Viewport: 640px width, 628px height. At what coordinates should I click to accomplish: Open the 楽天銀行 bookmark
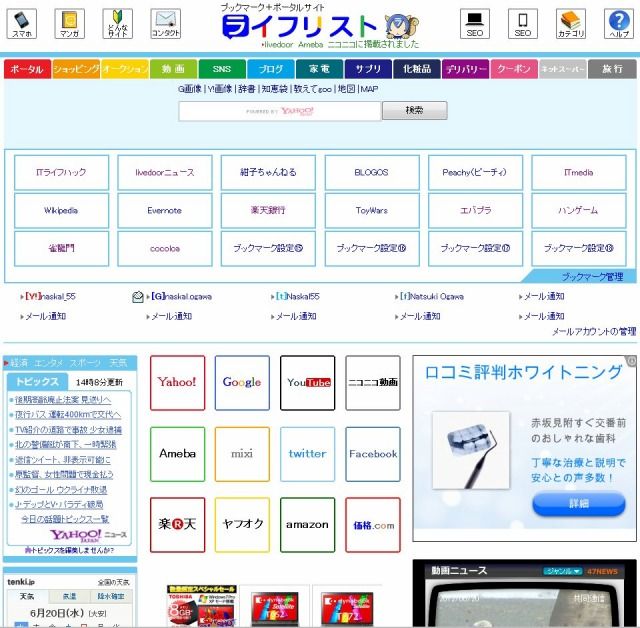(x=268, y=211)
